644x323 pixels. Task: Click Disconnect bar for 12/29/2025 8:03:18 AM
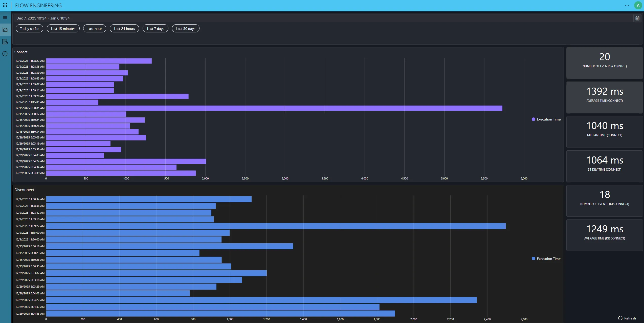(x=144, y=280)
